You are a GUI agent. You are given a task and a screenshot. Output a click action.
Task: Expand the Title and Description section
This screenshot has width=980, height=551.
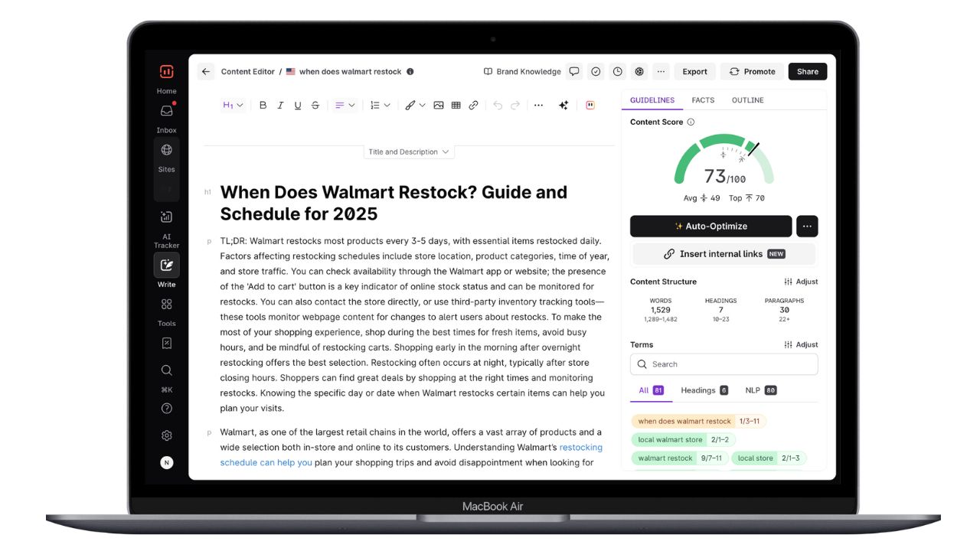point(409,152)
